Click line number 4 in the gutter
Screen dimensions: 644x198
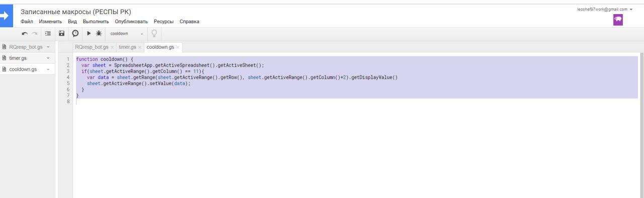[x=68, y=77]
